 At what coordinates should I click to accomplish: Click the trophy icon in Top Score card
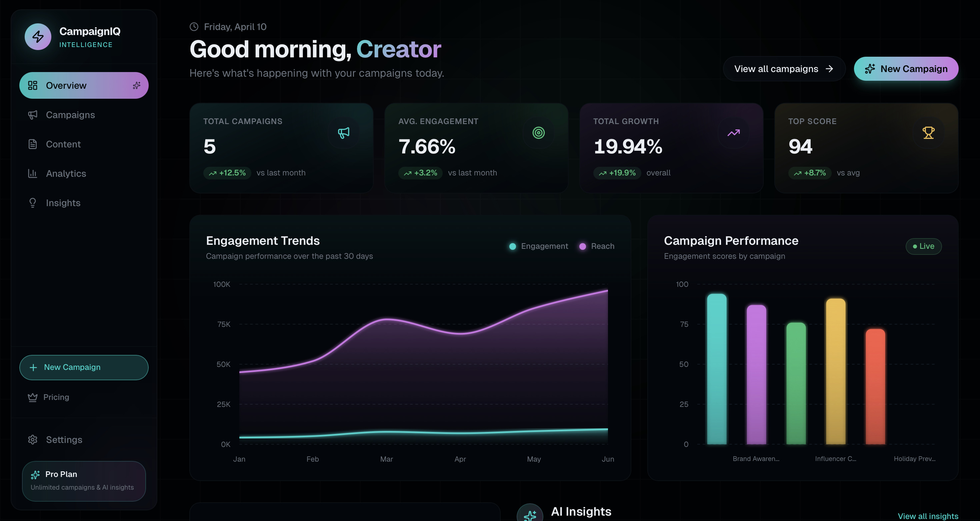[928, 133]
